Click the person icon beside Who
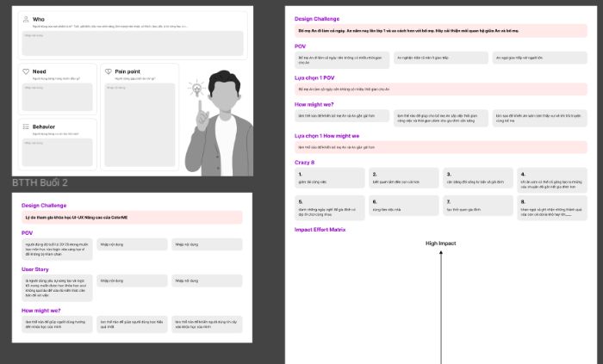This screenshot has width=603, height=364. tap(26, 19)
